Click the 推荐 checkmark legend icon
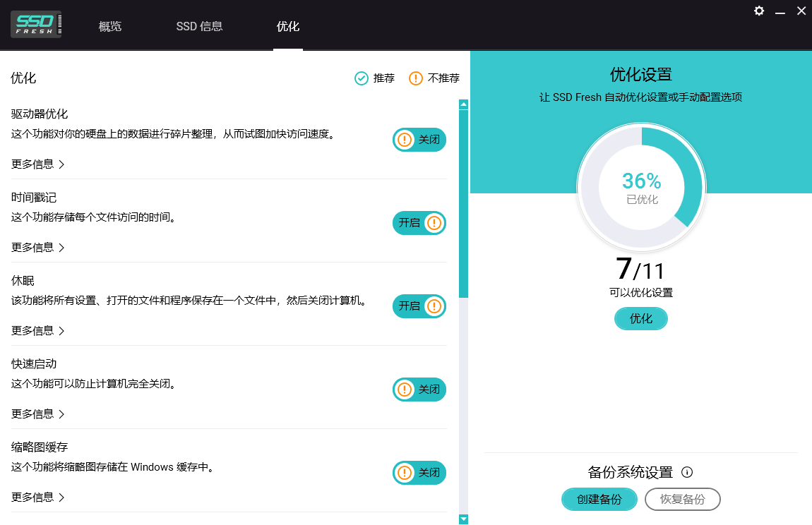Image resolution: width=812 pixels, height=525 pixels. tap(361, 78)
